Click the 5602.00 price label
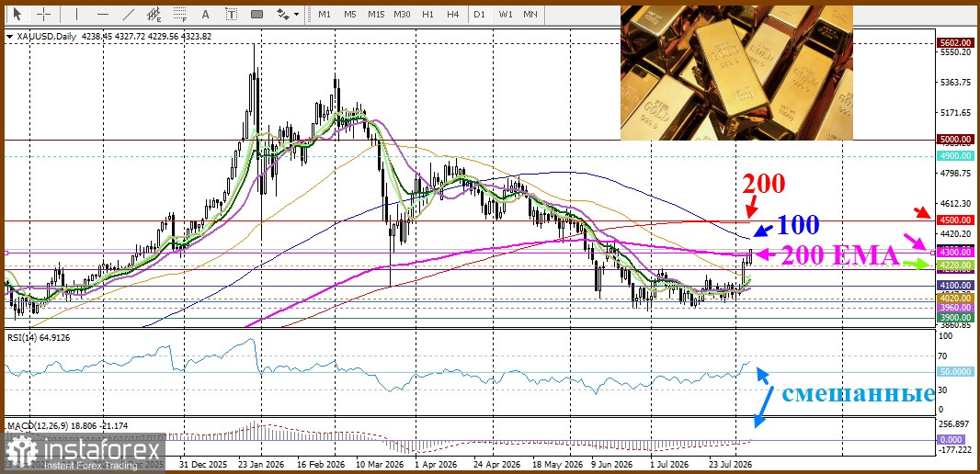Image resolution: width=980 pixels, height=474 pixels. click(955, 43)
